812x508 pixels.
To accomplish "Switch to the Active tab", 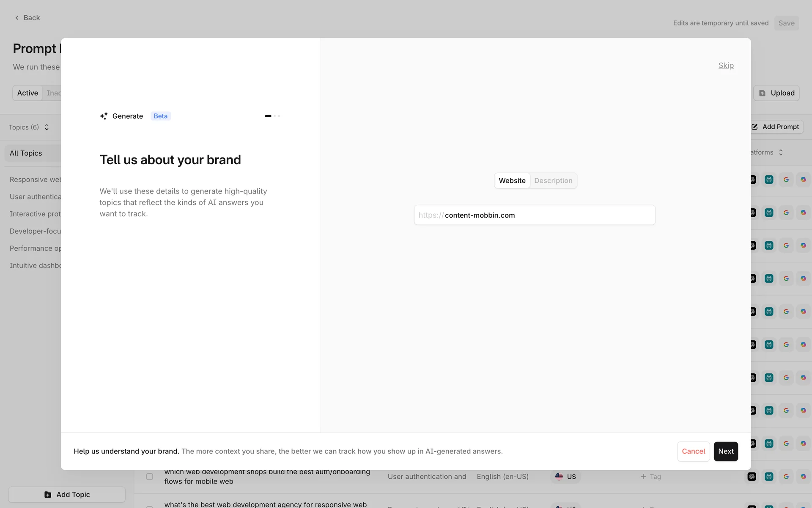I will (x=27, y=93).
